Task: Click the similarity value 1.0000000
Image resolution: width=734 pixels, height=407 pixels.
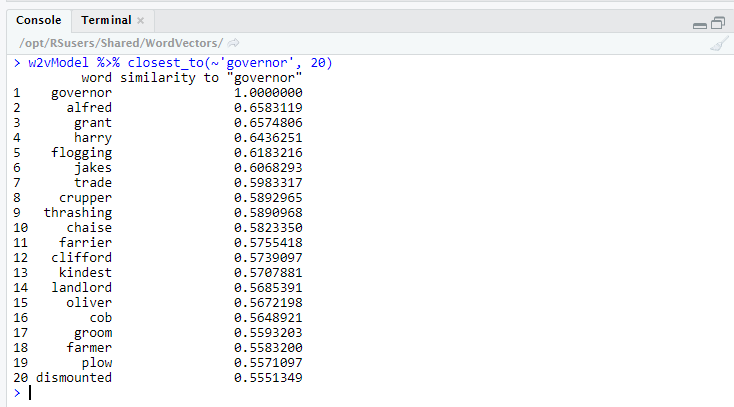Action: click(268, 93)
